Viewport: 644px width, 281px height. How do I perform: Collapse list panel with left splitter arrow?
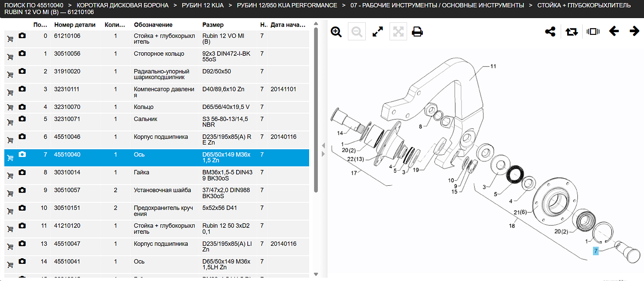click(323, 145)
